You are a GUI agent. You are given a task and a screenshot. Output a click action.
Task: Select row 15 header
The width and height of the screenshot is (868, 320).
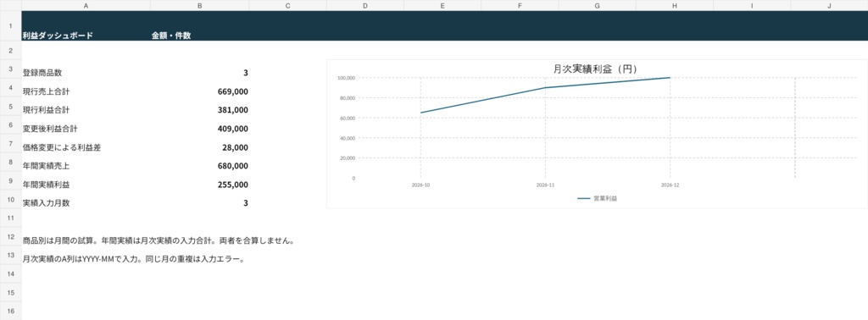click(x=10, y=292)
